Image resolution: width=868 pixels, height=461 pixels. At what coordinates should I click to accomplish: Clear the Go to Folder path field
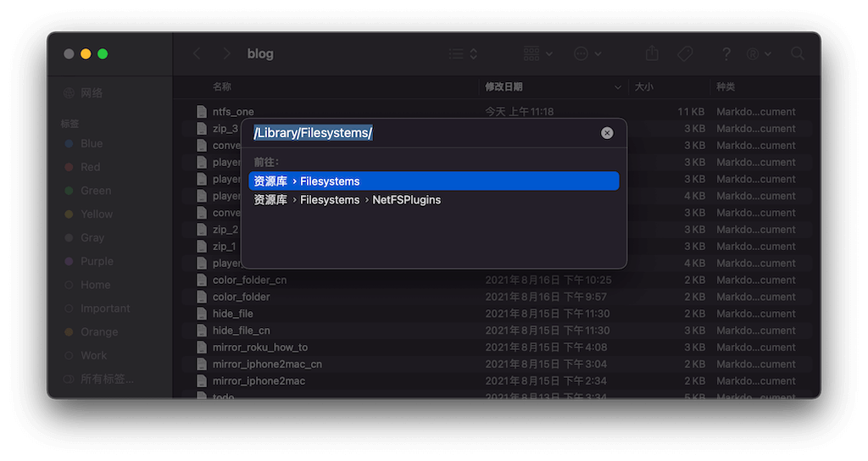pos(607,133)
